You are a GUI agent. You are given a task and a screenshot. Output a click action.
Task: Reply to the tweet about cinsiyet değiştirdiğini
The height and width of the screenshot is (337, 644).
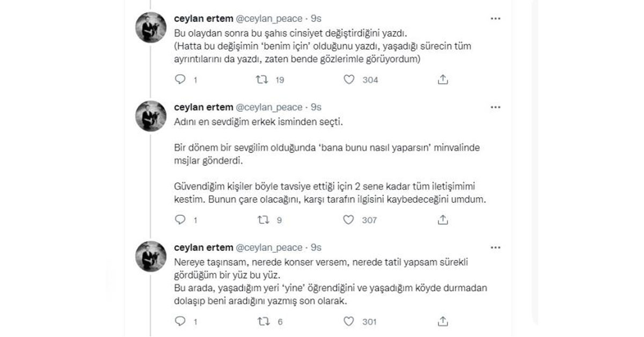tap(180, 79)
